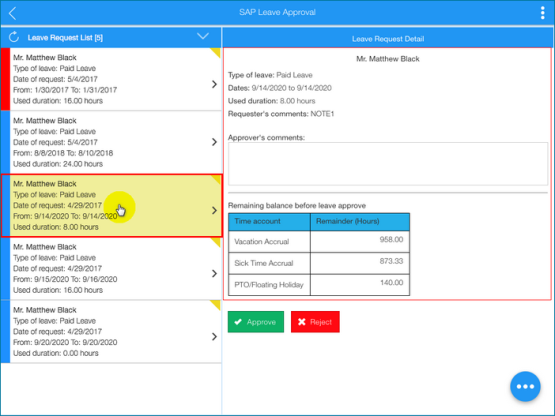Open the three-dot overflow menu
Image resolution: width=555 pixels, height=416 pixels.
pyautogui.click(x=542, y=13)
